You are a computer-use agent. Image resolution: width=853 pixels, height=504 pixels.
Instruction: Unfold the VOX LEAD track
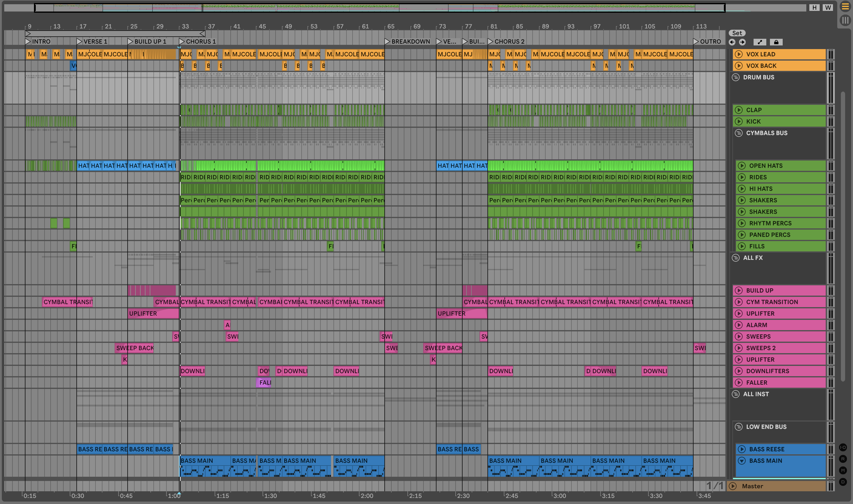pyautogui.click(x=739, y=54)
